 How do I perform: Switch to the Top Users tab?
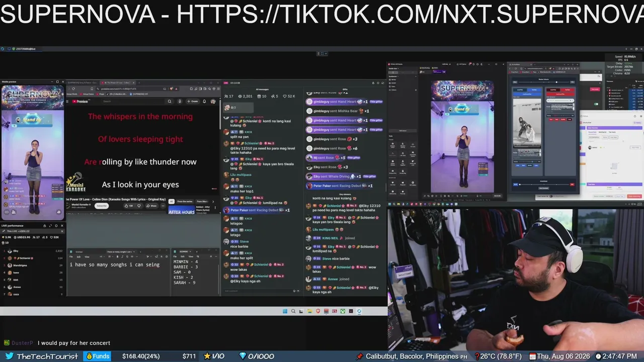point(612,132)
